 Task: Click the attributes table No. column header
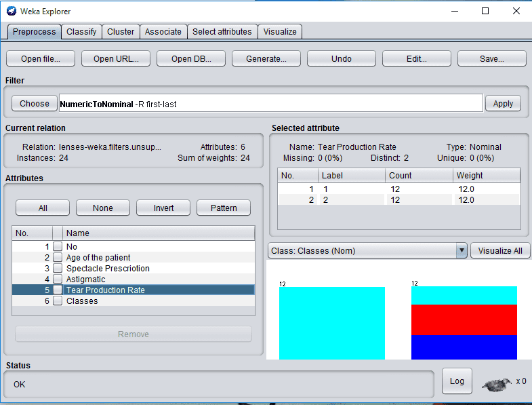click(33, 233)
